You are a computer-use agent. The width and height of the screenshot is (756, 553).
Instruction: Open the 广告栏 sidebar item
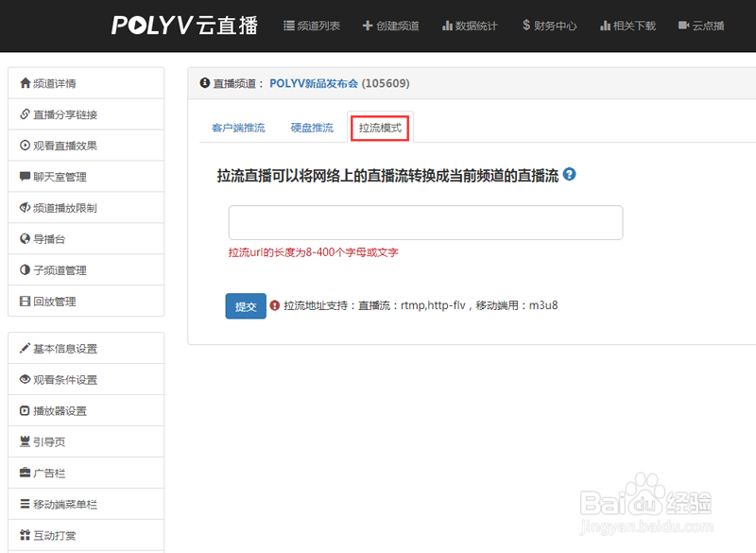(x=86, y=473)
